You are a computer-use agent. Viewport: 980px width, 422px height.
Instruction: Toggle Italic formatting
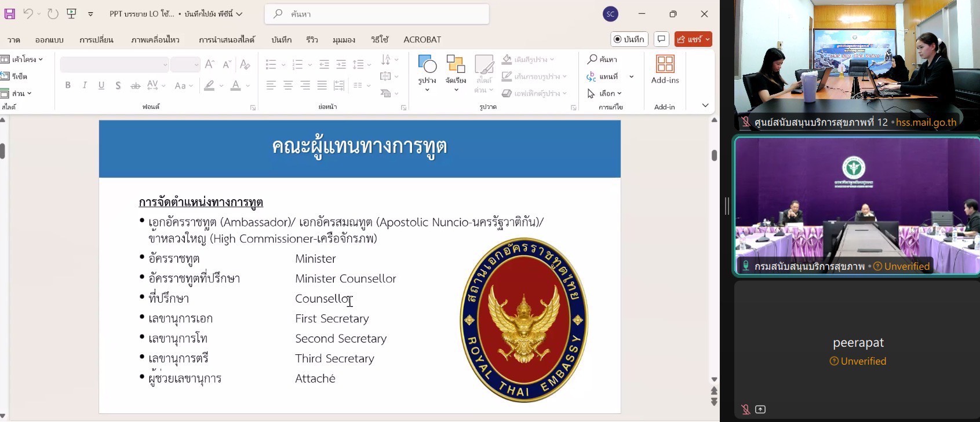[85, 86]
